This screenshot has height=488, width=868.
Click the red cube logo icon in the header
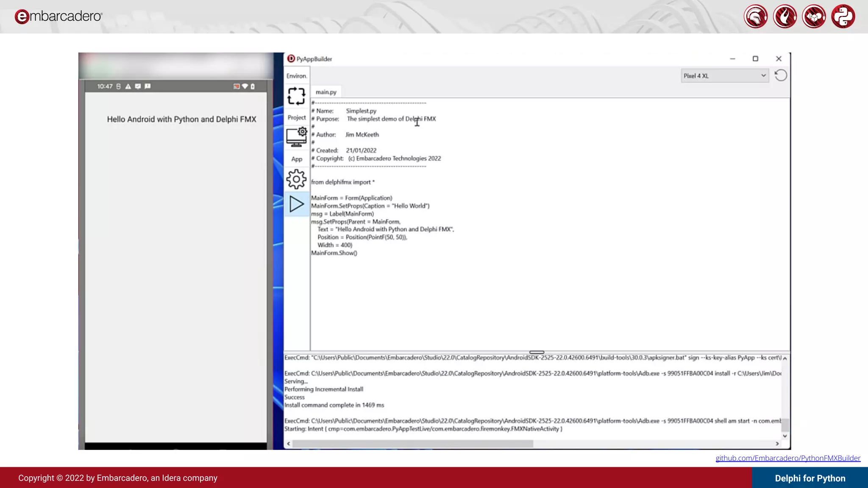pyautogui.click(x=814, y=17)
